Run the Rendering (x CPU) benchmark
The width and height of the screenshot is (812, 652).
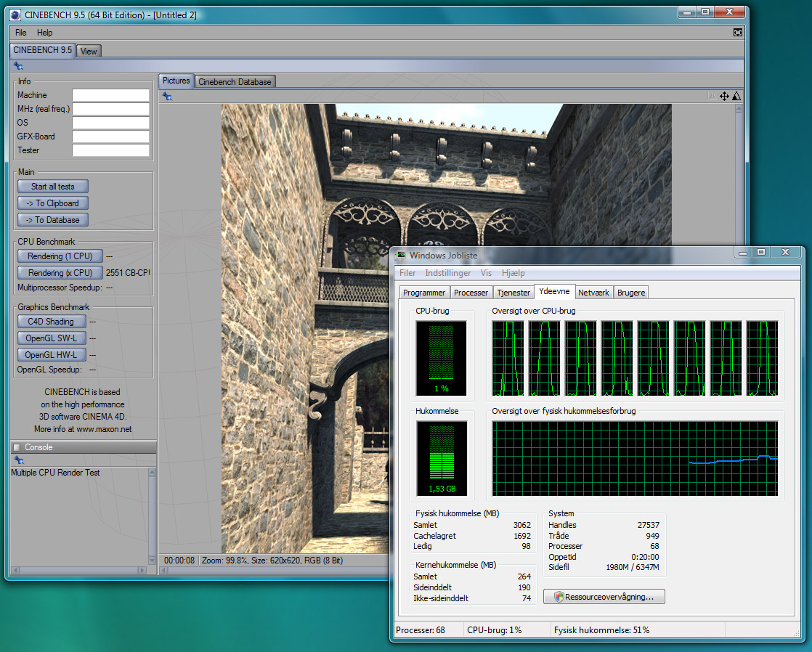pyautogui.click(x=60, y=273)
